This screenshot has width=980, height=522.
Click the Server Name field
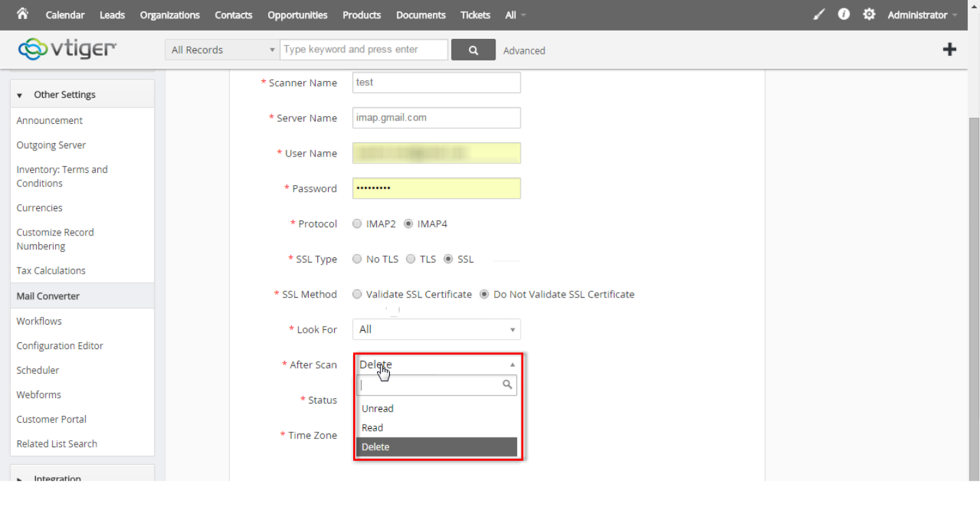tap(436, 118)
